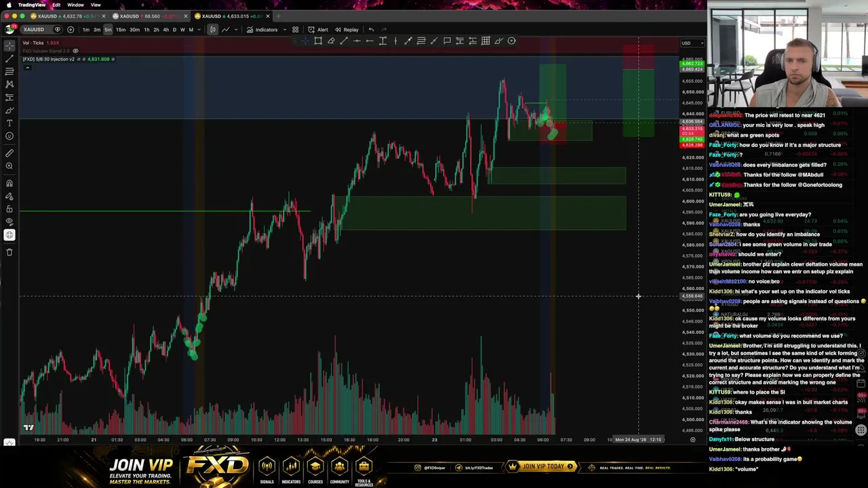Click the add symbol plus button
868x488 pixels.
coord(71,30)
